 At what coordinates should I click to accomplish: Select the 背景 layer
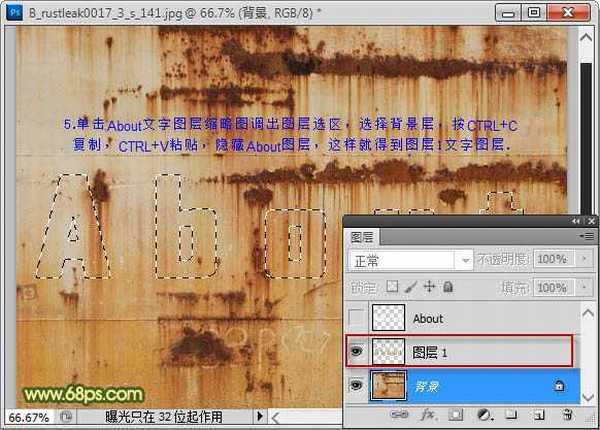click(463, 386)
